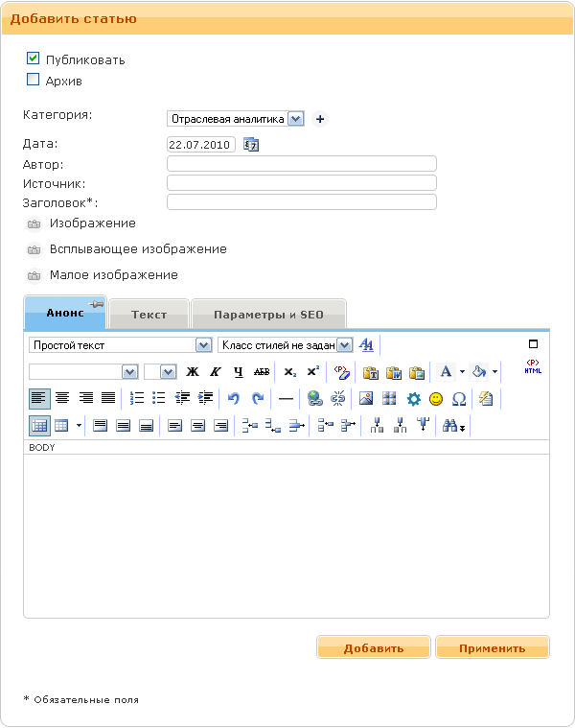The image size is (575, 728).
Task: Toggle bold formatting in editor toolbar
Action: [x=193, y=372]
